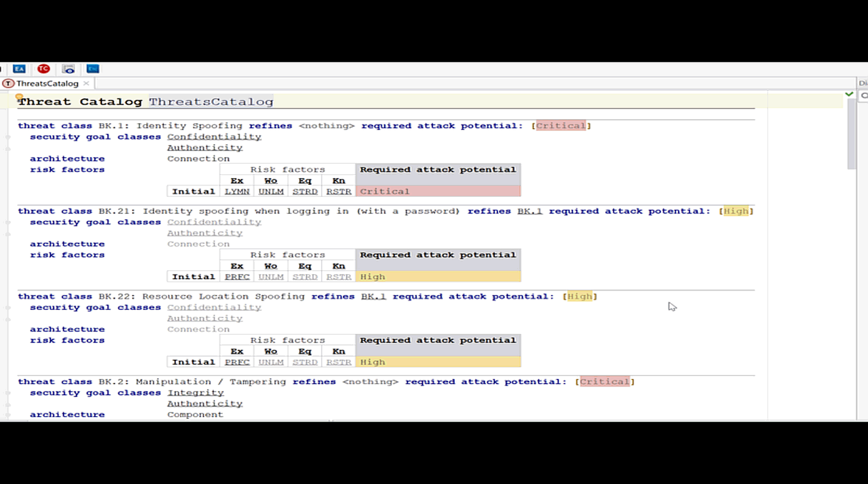Image resolution: width=868 pixels, height=484 pixels.
Task: Open the High attack potential value of BK.22
Action: 580,296
